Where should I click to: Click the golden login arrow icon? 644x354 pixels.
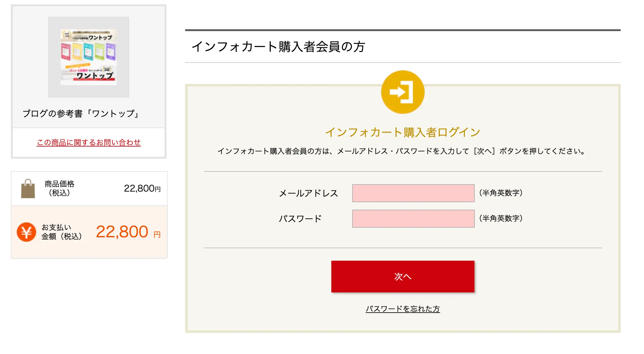coord(403,91)
